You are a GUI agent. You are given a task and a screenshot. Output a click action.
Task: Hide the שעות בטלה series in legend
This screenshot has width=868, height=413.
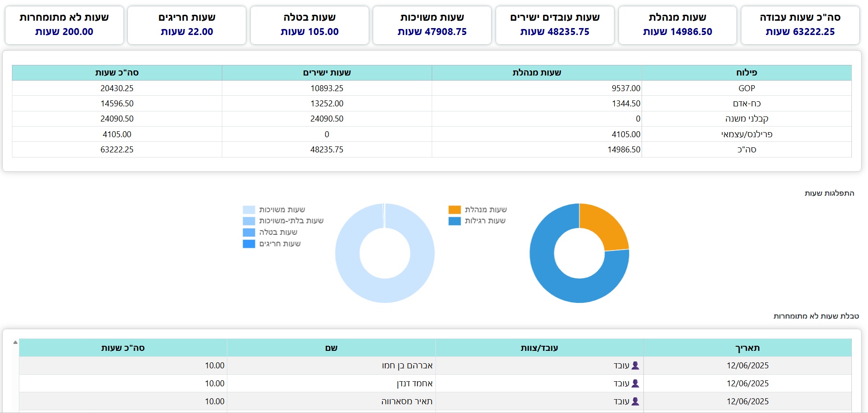tap(270, 233)
